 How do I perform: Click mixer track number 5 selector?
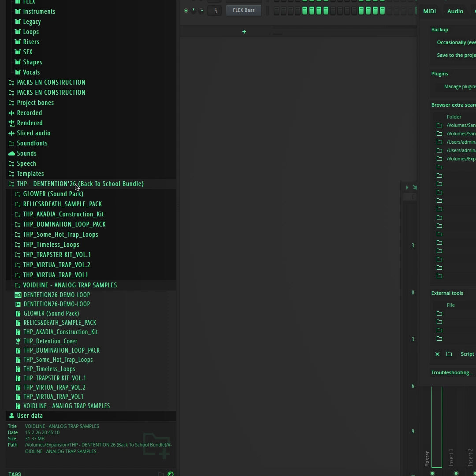tap(214, 11)
